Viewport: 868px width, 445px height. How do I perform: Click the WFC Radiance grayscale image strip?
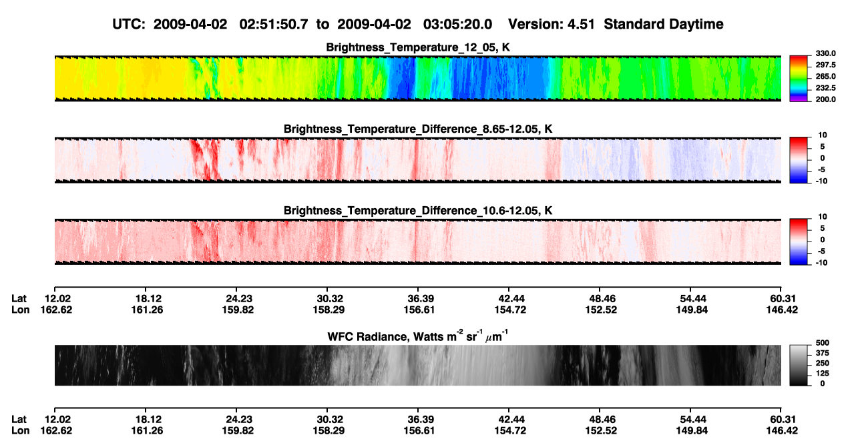[417, 366]
